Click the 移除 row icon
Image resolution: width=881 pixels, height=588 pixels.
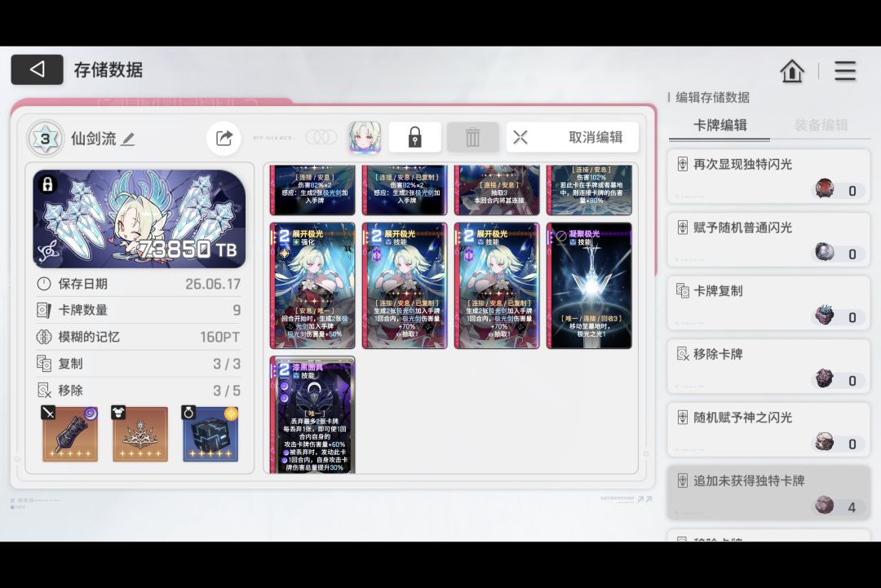point(44,390)
